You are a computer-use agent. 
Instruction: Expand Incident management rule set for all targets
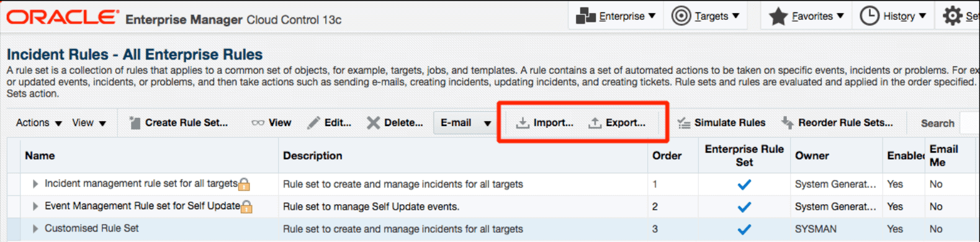pyautogui.click(x=35, y=184)
